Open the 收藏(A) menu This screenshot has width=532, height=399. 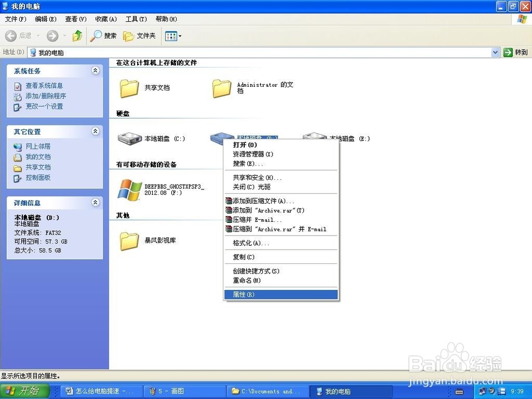pos(106,19)
